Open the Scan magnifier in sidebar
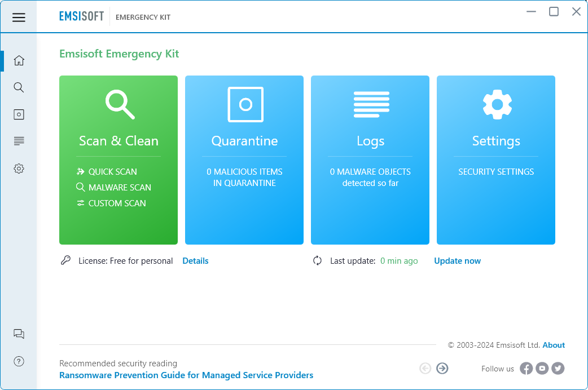588x390 pixels. pyautogui.click(x=19, y=87)
